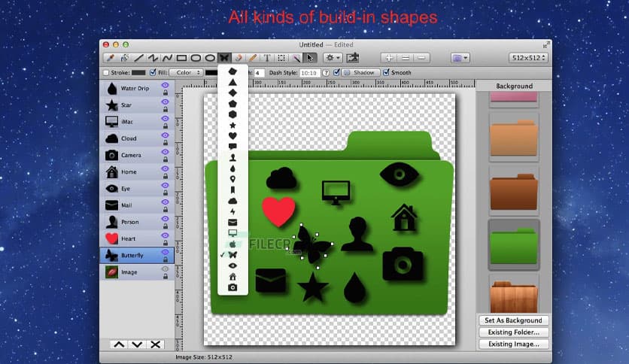Click the stroke color swatch
Screen dimensions: 629x364
[x=138, y=72]
